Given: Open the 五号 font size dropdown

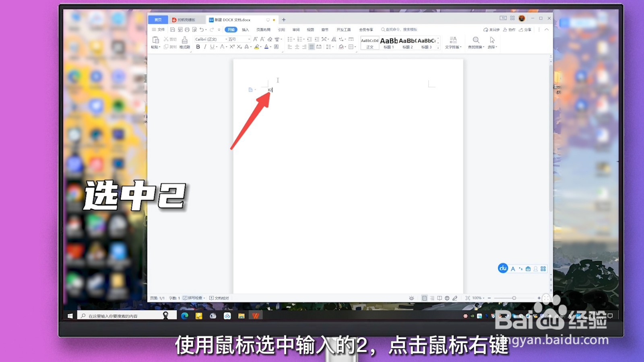Looking at the screenshot, I should pos(249,39).
